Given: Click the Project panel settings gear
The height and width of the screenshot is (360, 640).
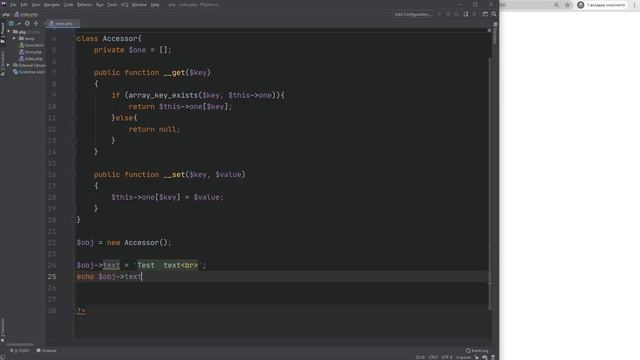Looking at the screenshot, I should 27,24.
